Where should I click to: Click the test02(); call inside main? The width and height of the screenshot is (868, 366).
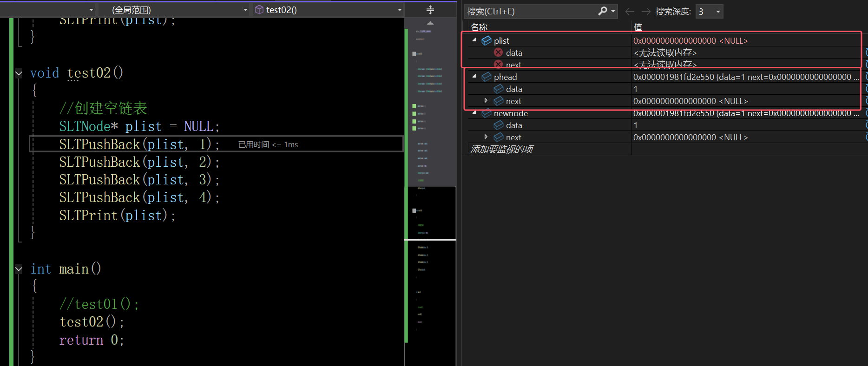(92, 322)
